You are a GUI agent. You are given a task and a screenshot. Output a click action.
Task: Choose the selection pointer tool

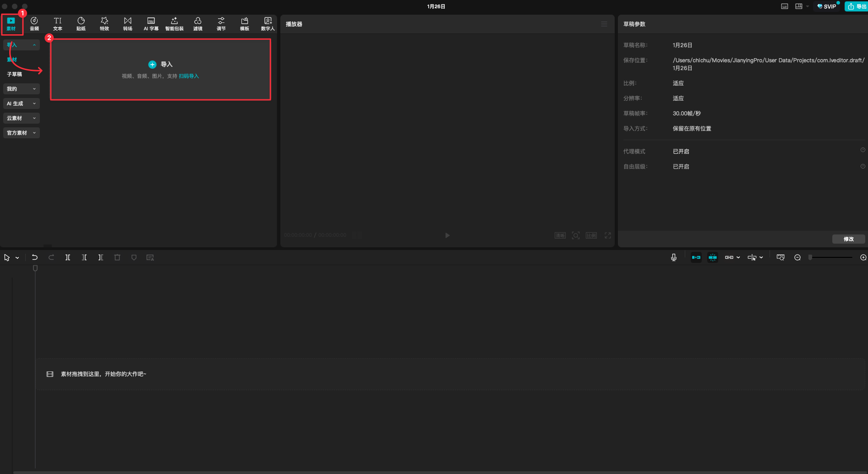7,257
